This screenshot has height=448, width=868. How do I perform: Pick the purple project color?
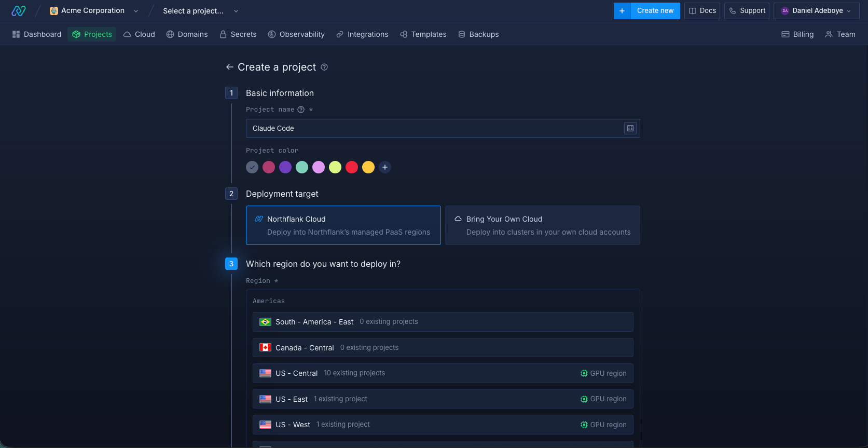point(285,167)
